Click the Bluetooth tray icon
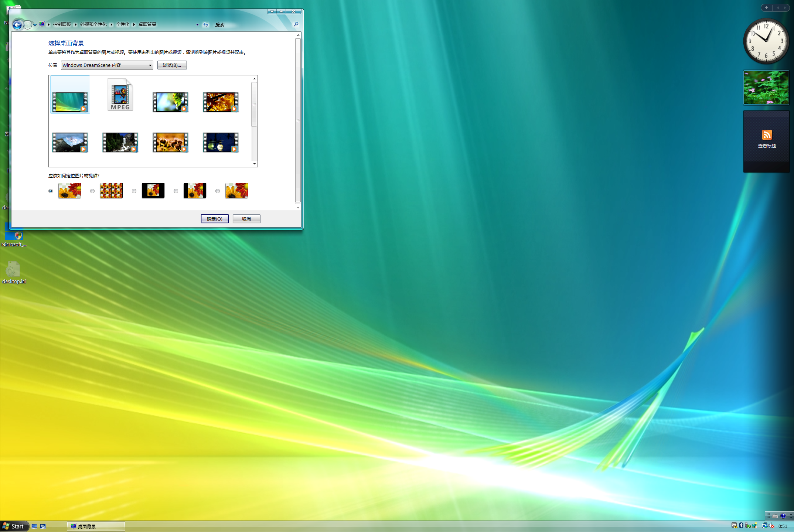Screen dimensions: 794x532 tap(741, 526)
